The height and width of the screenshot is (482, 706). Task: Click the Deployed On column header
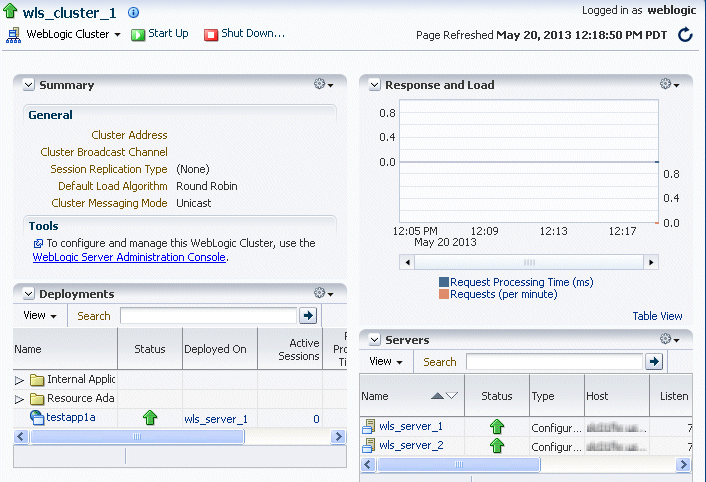point(220,349)
